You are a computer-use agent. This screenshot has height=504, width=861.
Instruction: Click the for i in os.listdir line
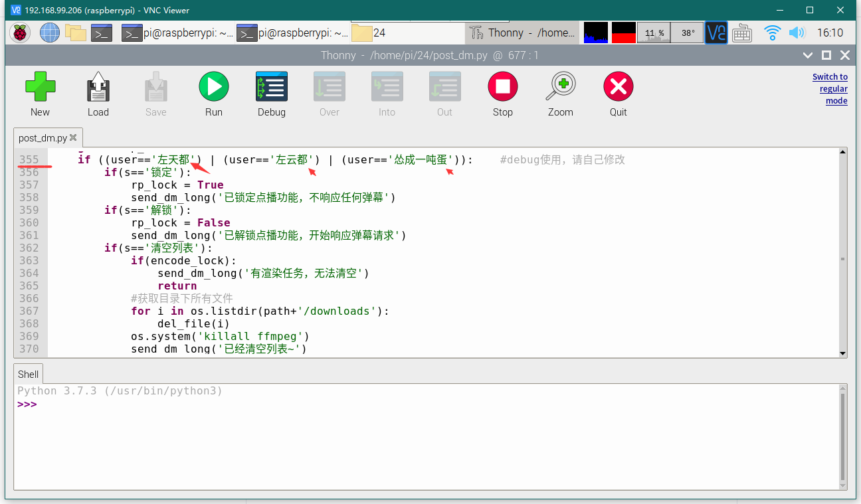click(x=260, y=311)
